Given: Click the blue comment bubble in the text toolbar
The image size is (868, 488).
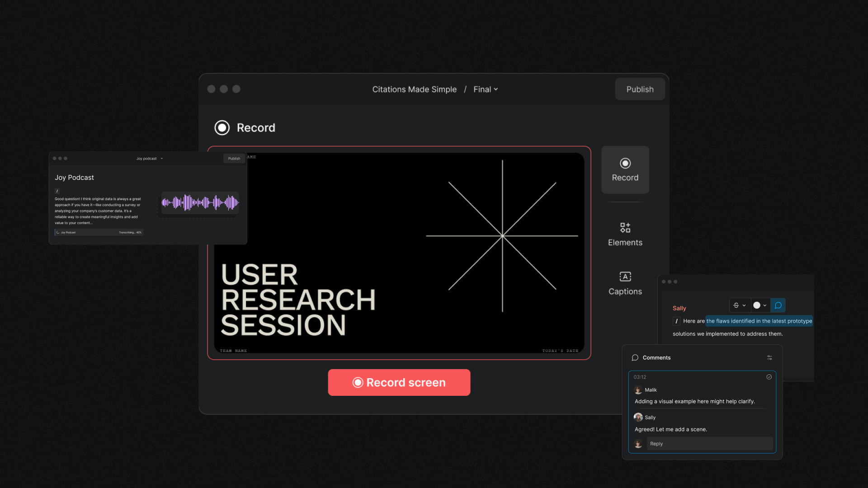Looking at the screenshot, I should 778,305.
